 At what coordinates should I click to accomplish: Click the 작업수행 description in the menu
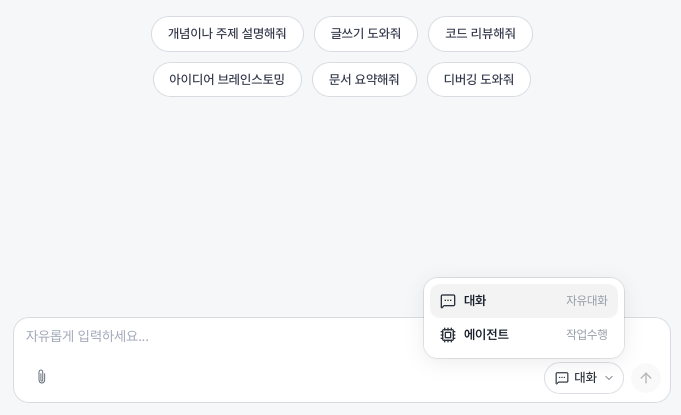click(x=586, y=335)
